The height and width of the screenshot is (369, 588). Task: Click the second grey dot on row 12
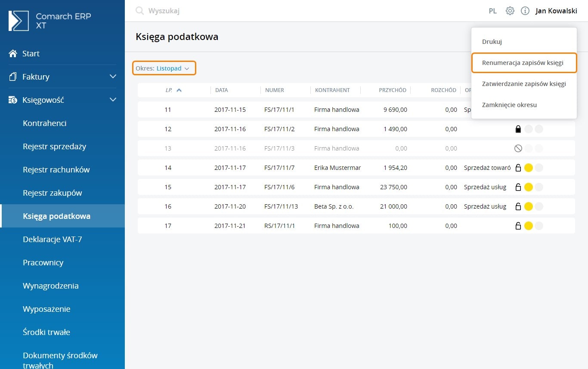[539, 129]
